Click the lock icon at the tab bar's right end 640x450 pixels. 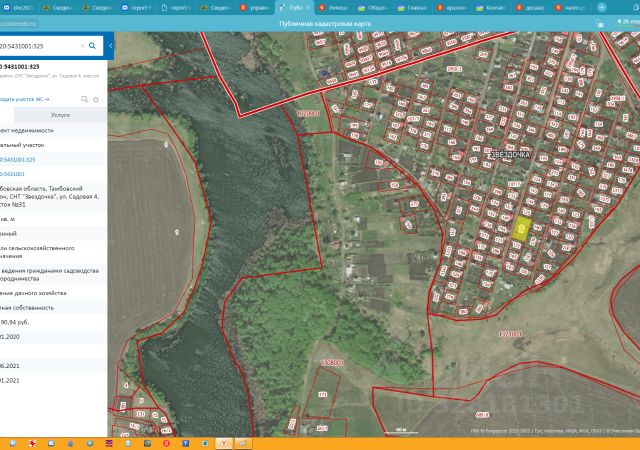pos(636,7)
